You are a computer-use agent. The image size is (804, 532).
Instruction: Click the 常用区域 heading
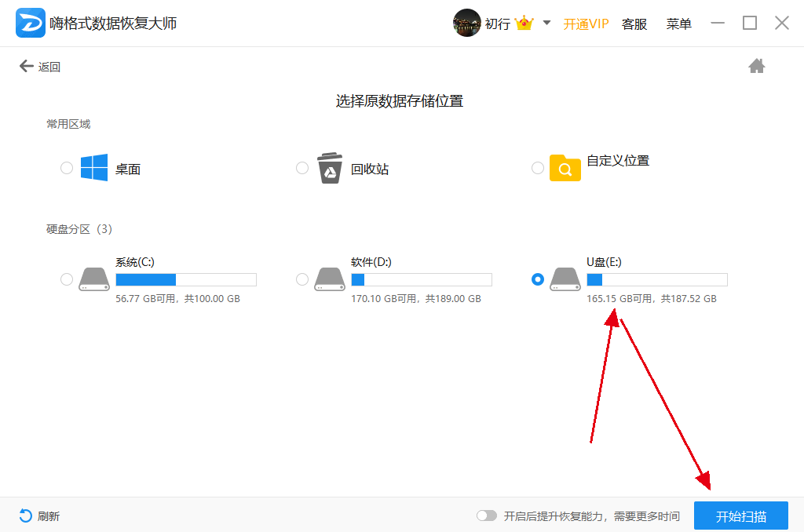(68, 124)
